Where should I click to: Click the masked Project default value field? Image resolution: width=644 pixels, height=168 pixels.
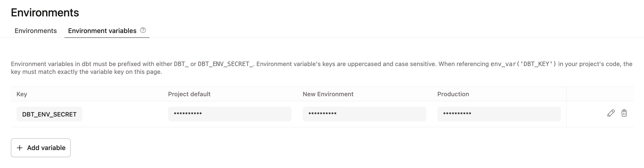(x=229, y=114)
